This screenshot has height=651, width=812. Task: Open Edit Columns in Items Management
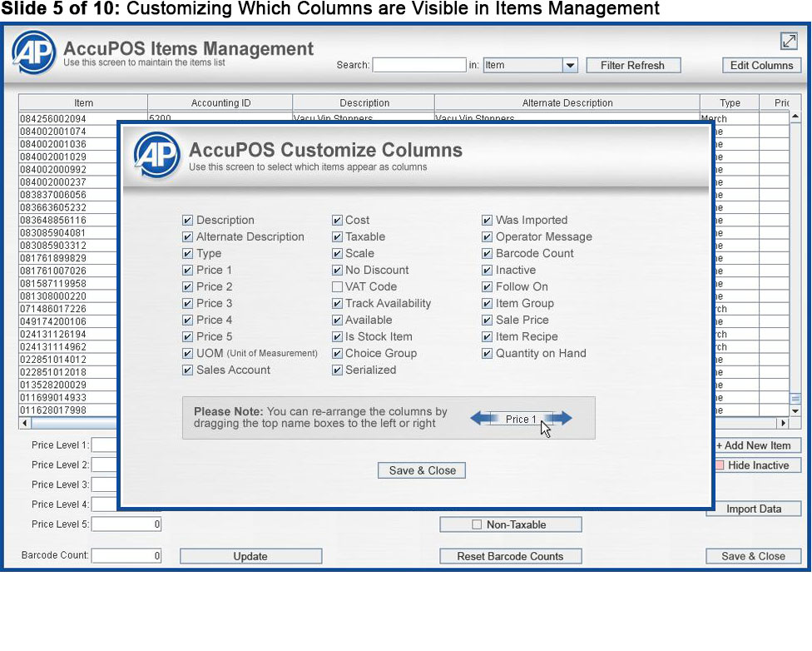pyautogui.click(x=761, y=65)
